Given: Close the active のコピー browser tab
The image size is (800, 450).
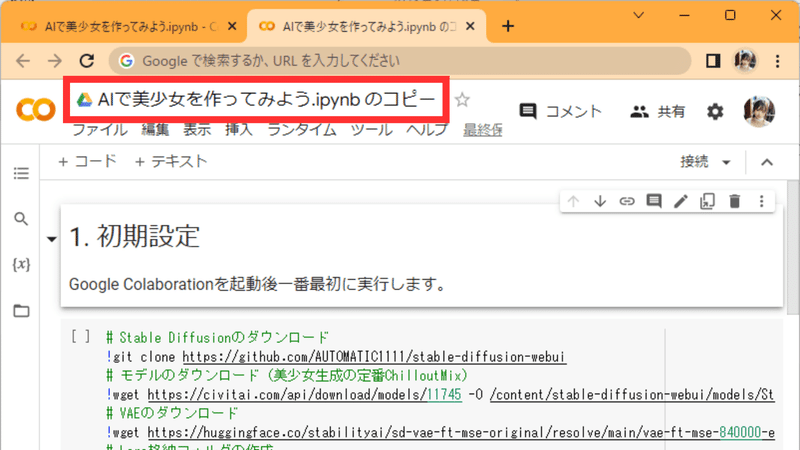Looking at the screenshot, I should tap(470, 26).
